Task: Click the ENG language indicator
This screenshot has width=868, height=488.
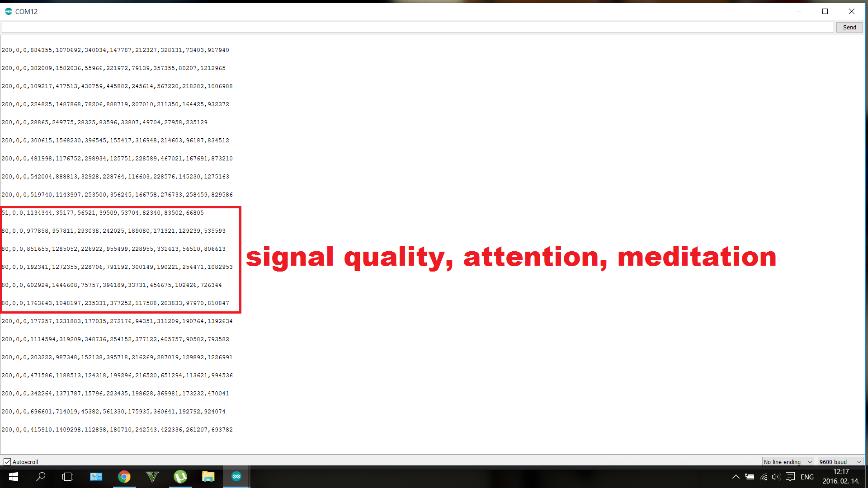Action: (807, 477)
